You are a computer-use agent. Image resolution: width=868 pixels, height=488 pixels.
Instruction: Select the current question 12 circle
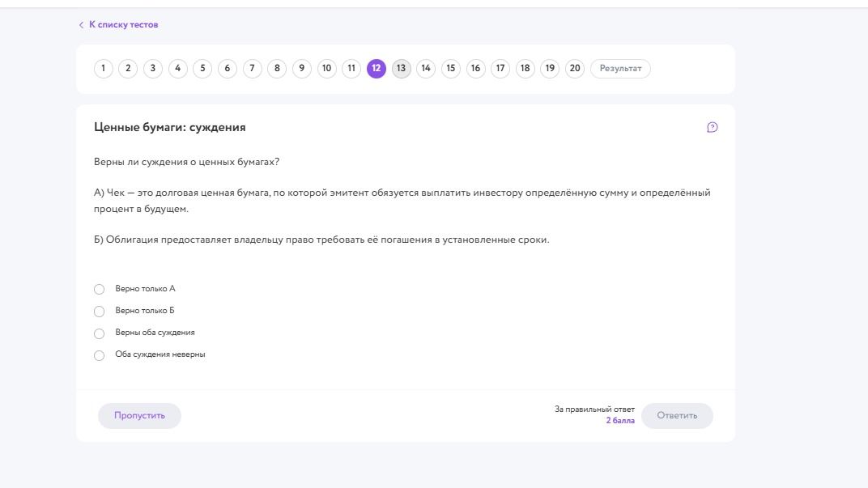pos(377,69)
